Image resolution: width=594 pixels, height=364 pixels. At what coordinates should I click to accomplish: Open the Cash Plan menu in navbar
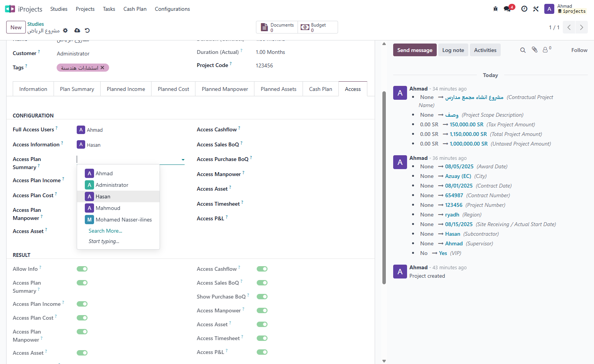135,9
